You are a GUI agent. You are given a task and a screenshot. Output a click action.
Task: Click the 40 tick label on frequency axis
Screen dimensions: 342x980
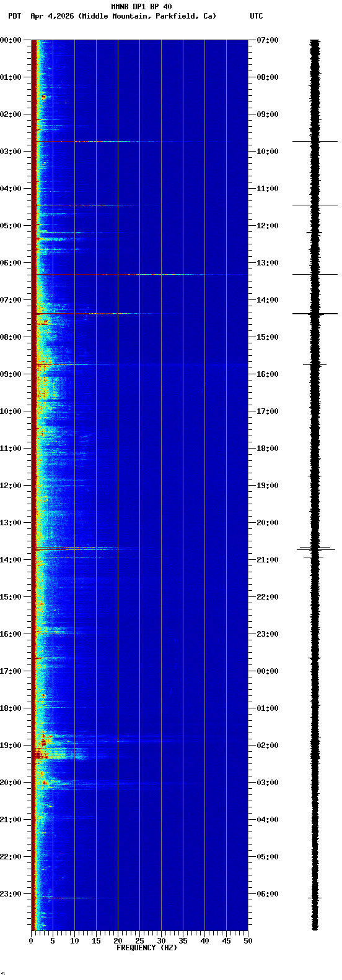tap(204, 941)
